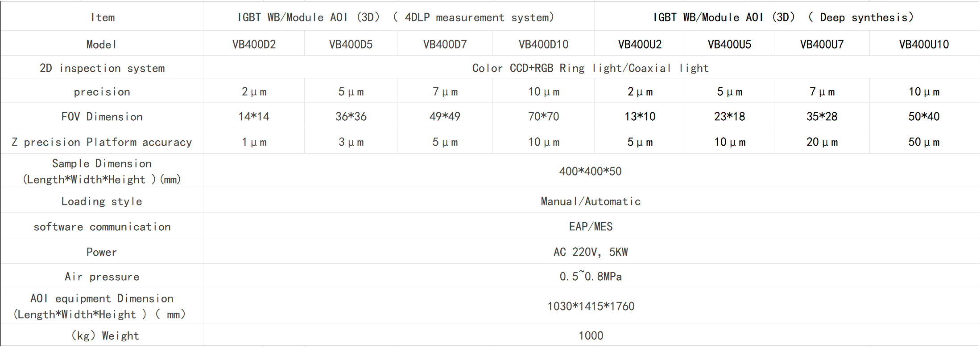
Task: Select model VB400D10
Action: (x=543, y=45)
